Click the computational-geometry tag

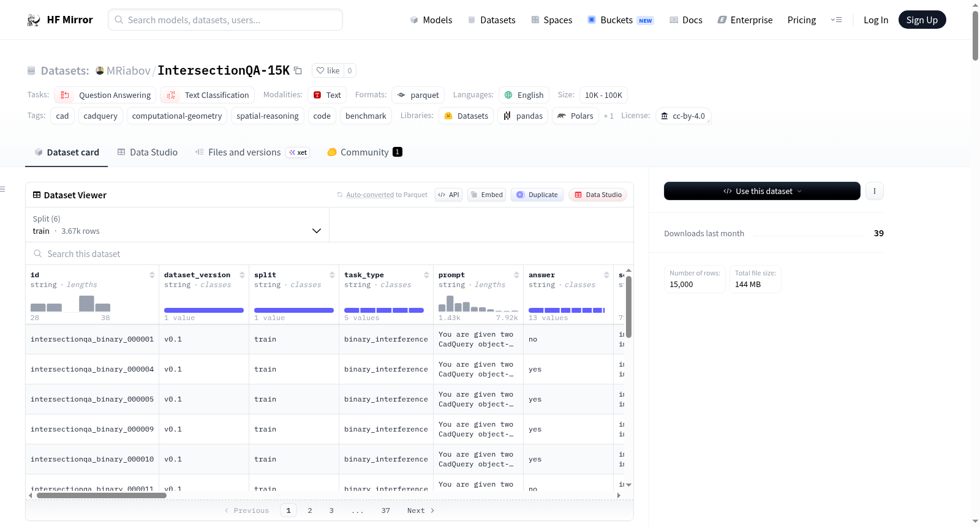pos(177,116)
